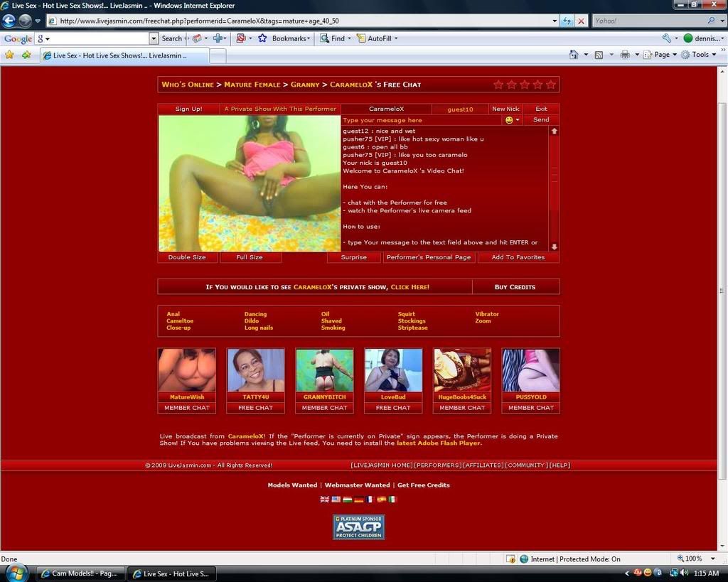The image size is (728, 582).
Task: Click the Buy Credits button
Action: (x=515, y=287)
